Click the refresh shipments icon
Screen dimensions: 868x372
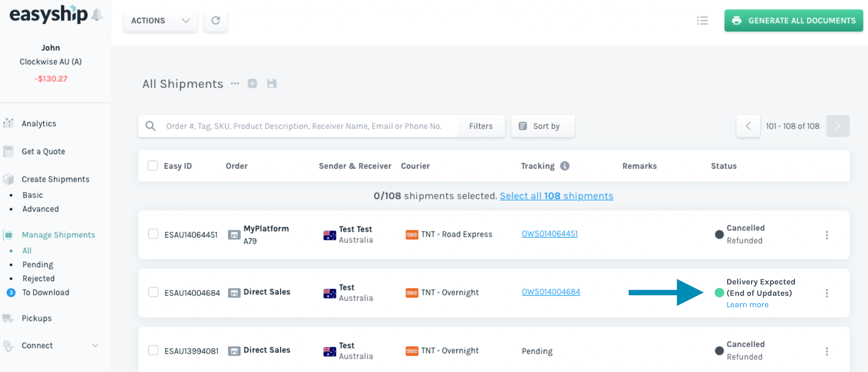[216, 20]
